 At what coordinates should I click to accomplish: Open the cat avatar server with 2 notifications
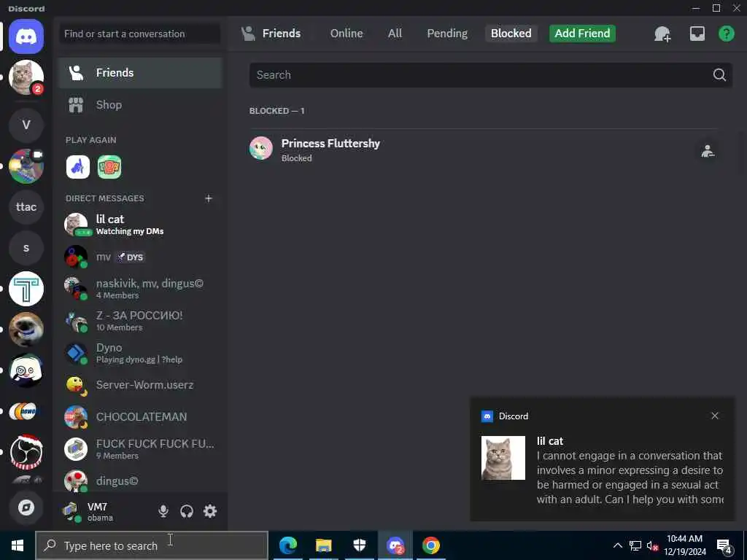(x=26, y=77)
